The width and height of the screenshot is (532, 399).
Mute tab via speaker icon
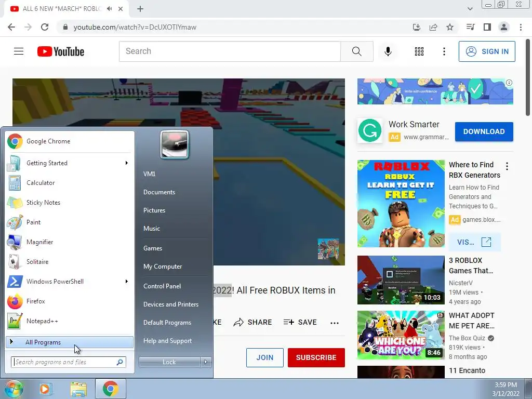pos(109,8)
